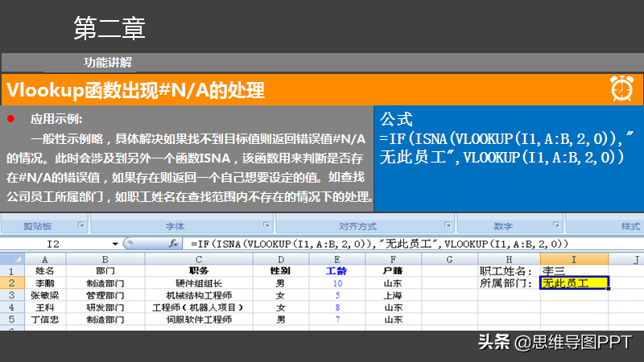Click work-years cell showing 7

tap(337, 319)
